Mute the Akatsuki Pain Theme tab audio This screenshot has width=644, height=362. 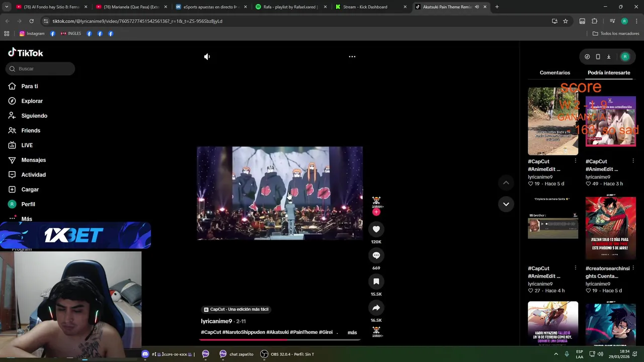(x=476, y=7)
